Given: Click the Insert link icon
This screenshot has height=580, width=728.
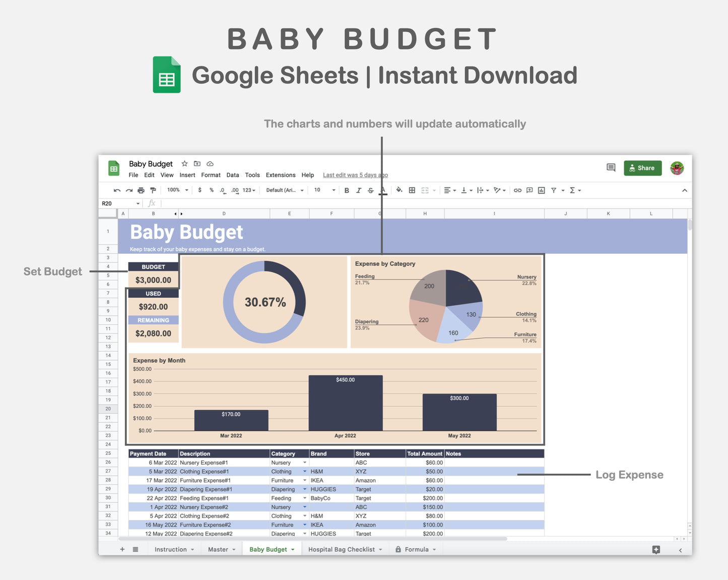Looking at the screenshot, I should coord(517,190).
